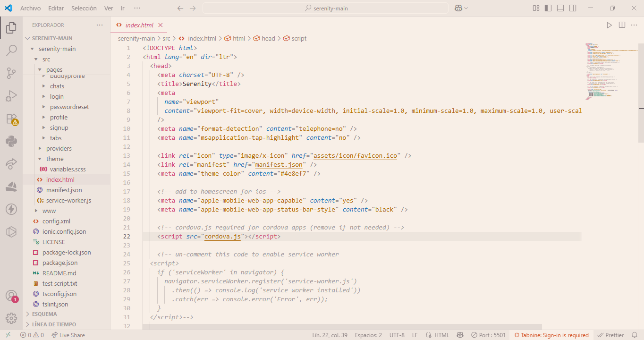Screen dimensions: 644x340
Task: Open the Customize Layout icon
Action: tap(536, 8)
